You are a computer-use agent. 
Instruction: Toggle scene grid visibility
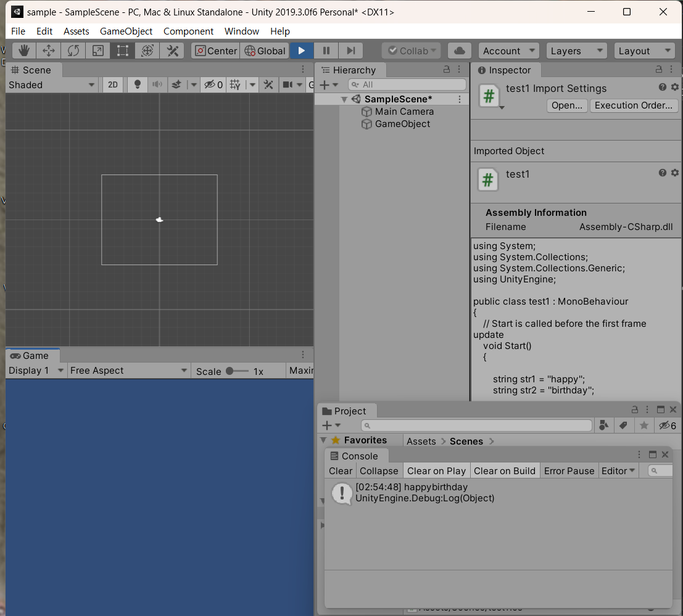point(235,84)
